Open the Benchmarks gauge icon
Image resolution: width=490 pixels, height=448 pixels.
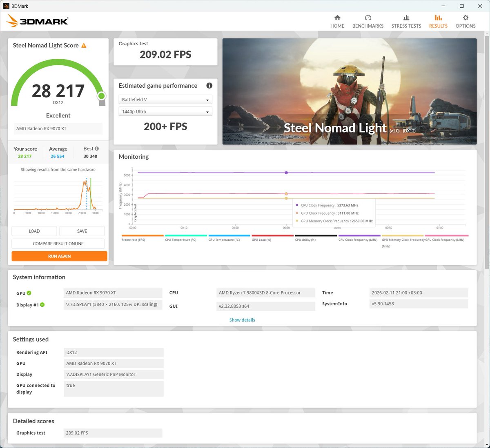(x=368, y=18)
